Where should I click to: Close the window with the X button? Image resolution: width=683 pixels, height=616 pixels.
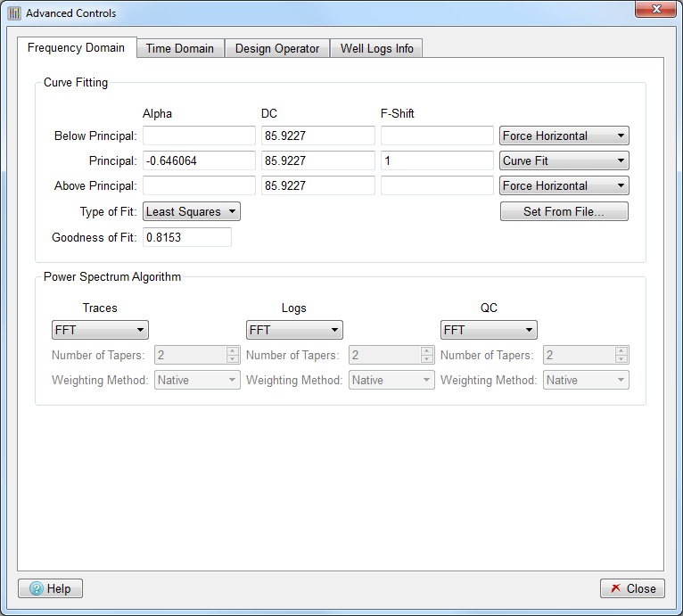tap(656, 9)
